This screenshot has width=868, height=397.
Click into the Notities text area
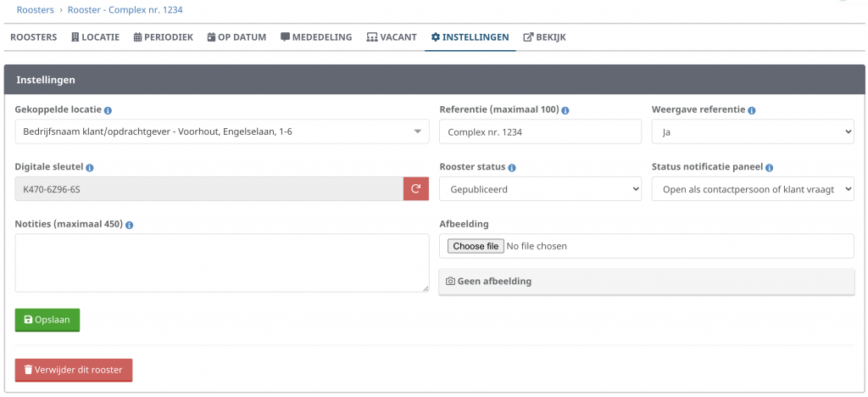pyautogui.click(x=222, y=262)
